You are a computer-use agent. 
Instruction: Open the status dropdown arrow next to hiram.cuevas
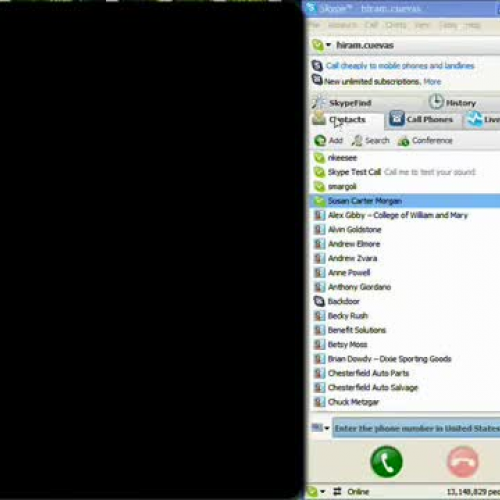[328, 45]
